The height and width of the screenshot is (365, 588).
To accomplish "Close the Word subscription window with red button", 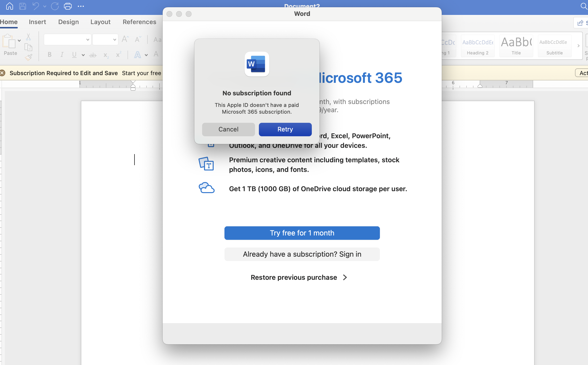I will click(169, 14).
